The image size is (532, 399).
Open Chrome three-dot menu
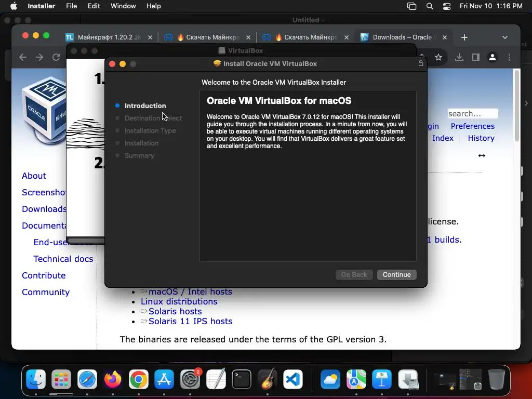tap(509, 57)
